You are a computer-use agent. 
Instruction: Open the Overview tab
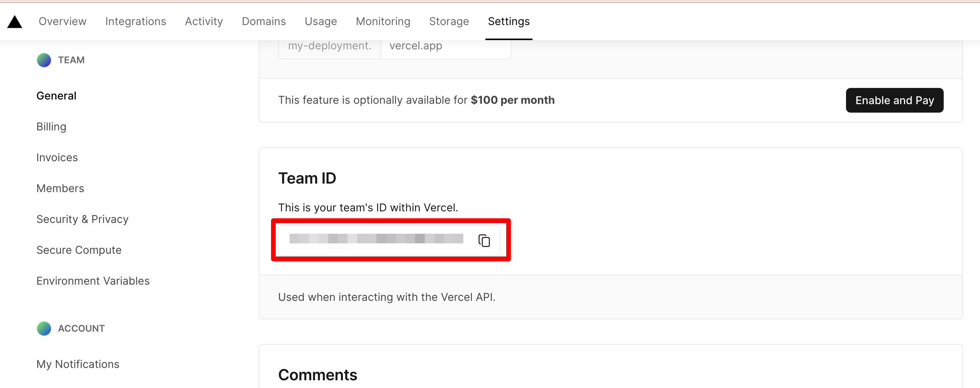[63, 22]
